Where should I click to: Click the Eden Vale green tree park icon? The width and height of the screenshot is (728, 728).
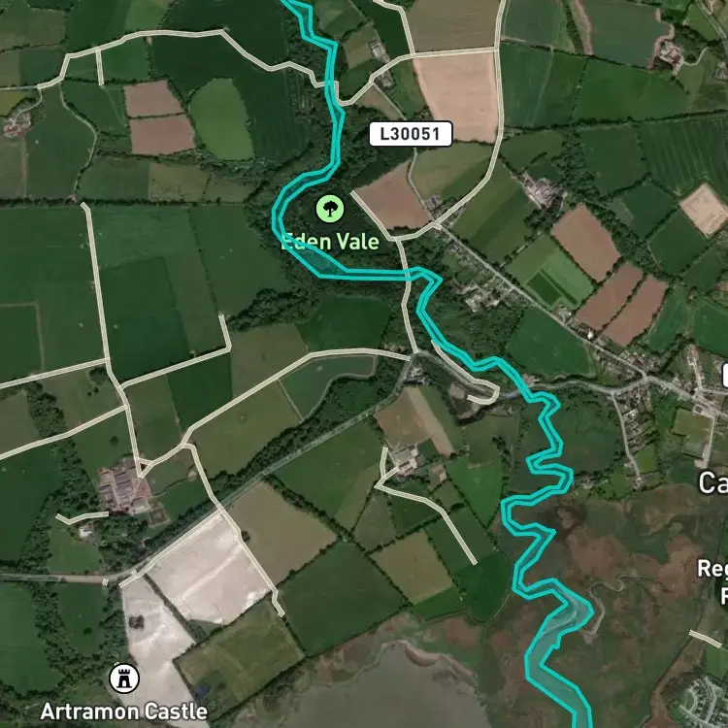(x=330, y=209)
